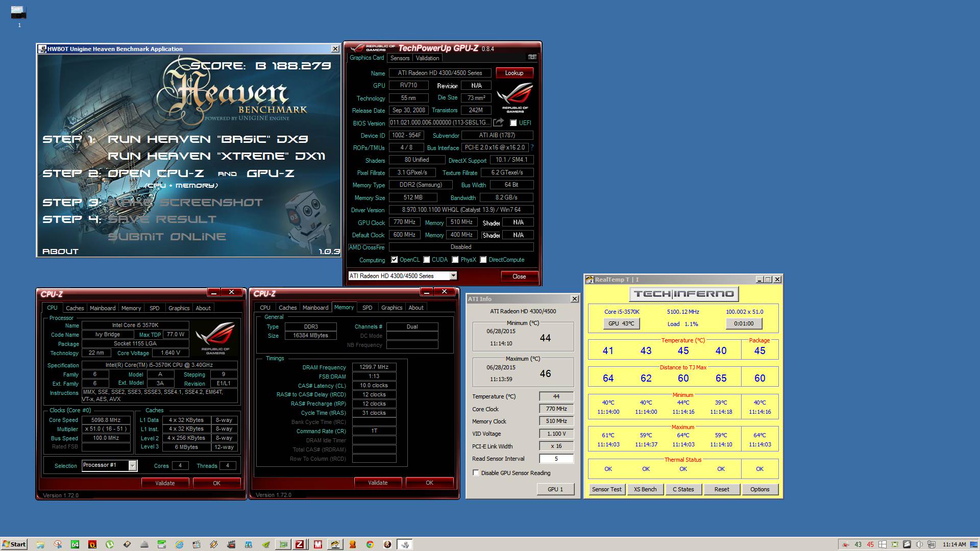Image resolution: width=980 pixels, height=551 pixels.
Task: Click the orange figure taskbar icon
Action: 353,544
